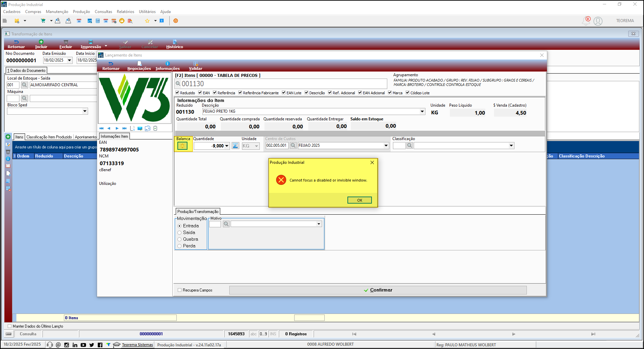
Task: Open the Utilitários menu
Action: click(147, 12)
